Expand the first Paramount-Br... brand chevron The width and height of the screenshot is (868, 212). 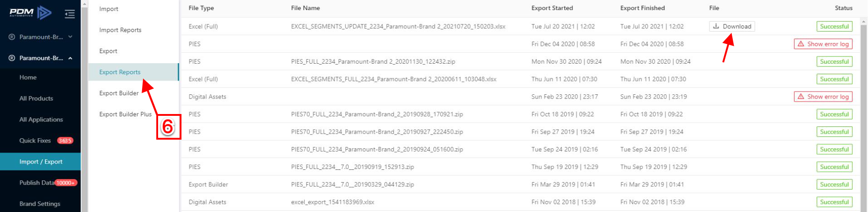pyautogui.click(x=70, y=37)
